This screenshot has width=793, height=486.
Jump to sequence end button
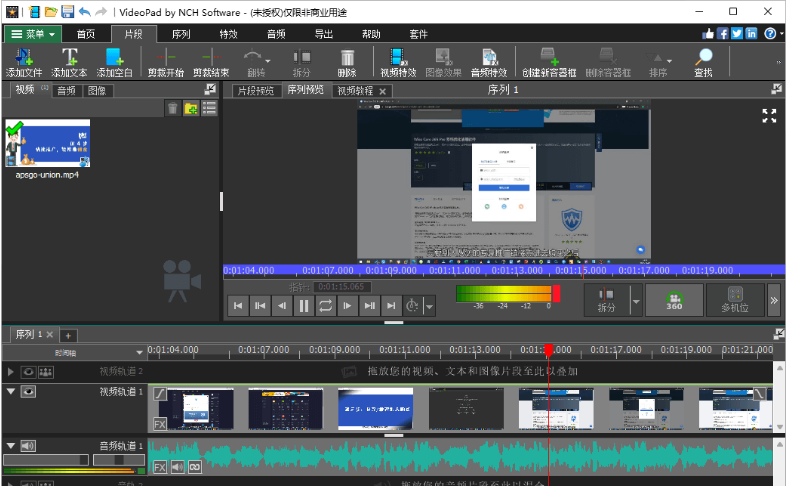click(390, 305)
